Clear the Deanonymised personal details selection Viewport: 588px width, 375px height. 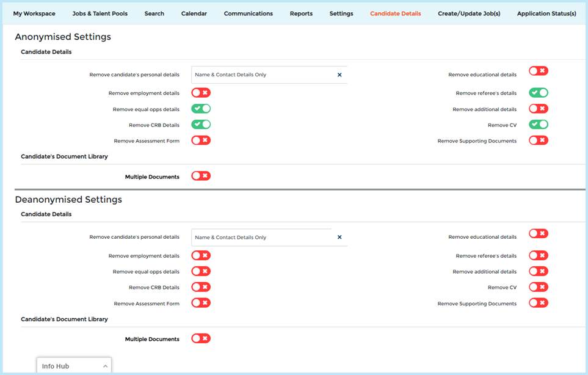[x=339, y=237]
